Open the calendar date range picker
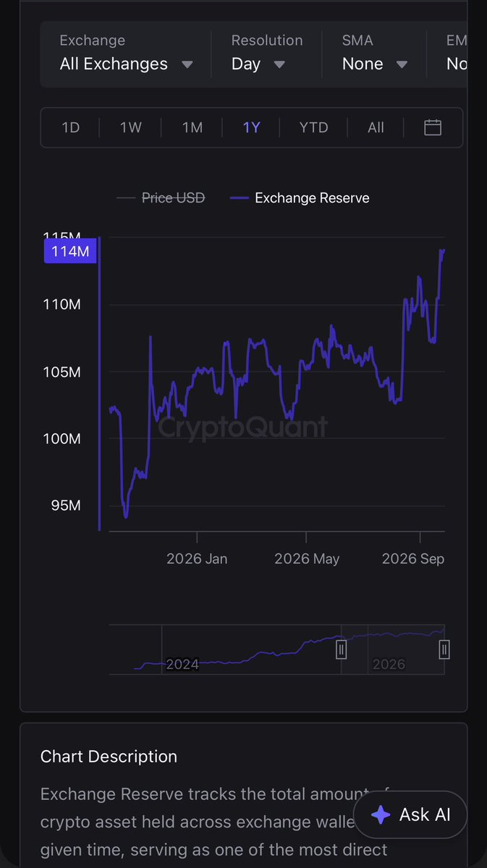The image size is (487, 868). (433, 128)
